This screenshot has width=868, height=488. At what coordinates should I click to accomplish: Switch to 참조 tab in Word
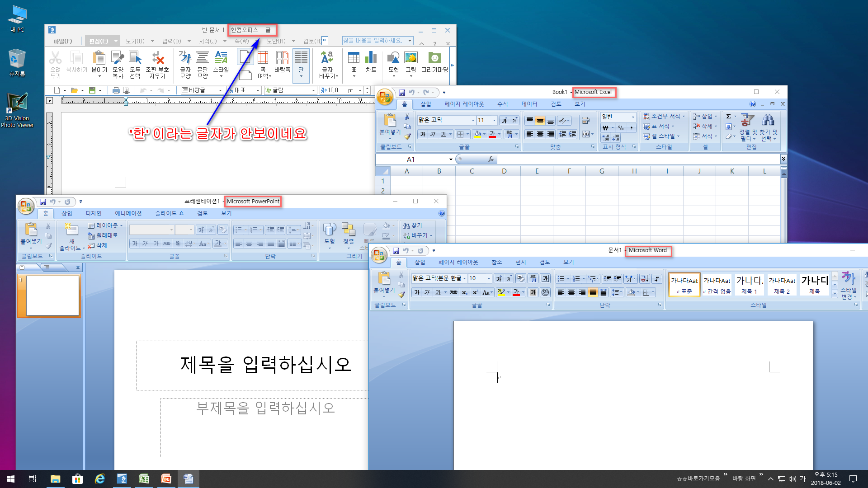point(496,262)
